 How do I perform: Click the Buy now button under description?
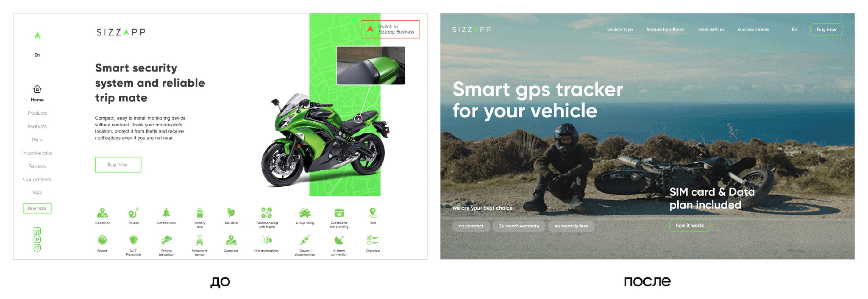click(x=118, y=165)
